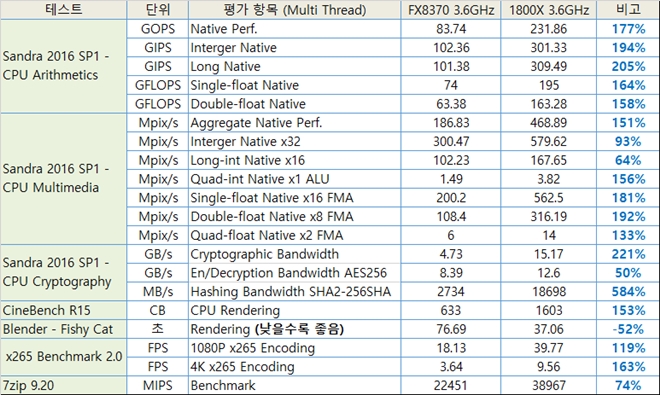Click the 7zip 9.20 cell
The height and width of the screenshot is (395, 660).
(64, 385)
